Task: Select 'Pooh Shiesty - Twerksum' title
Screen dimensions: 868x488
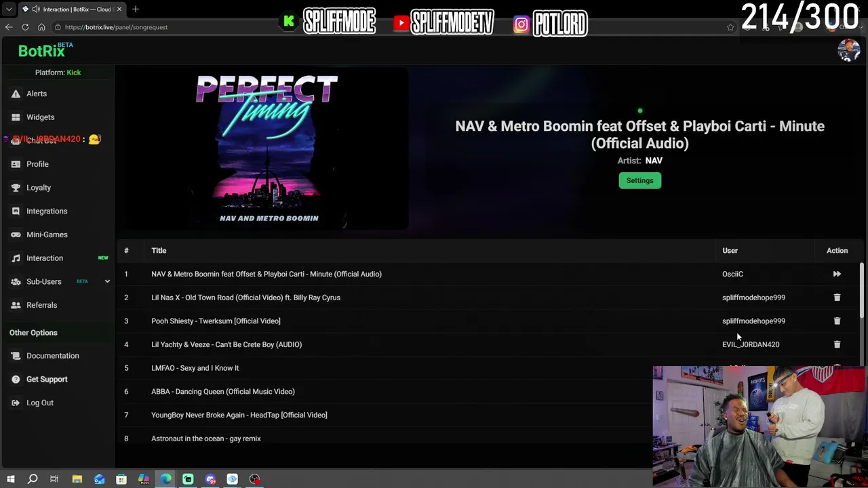Action: click(216, 321)
